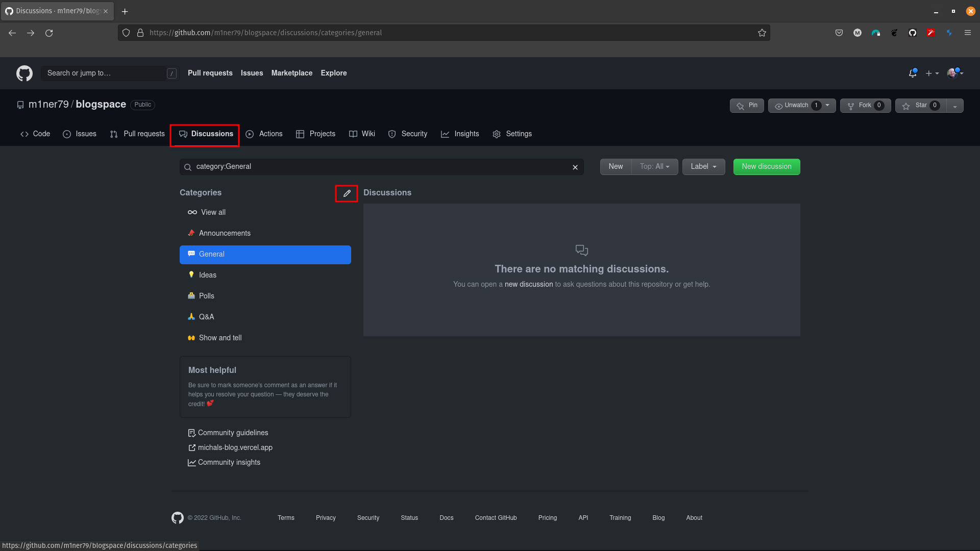The image size is (980, 551).
Task: Click the new discussion inline link
Action: 529,285
